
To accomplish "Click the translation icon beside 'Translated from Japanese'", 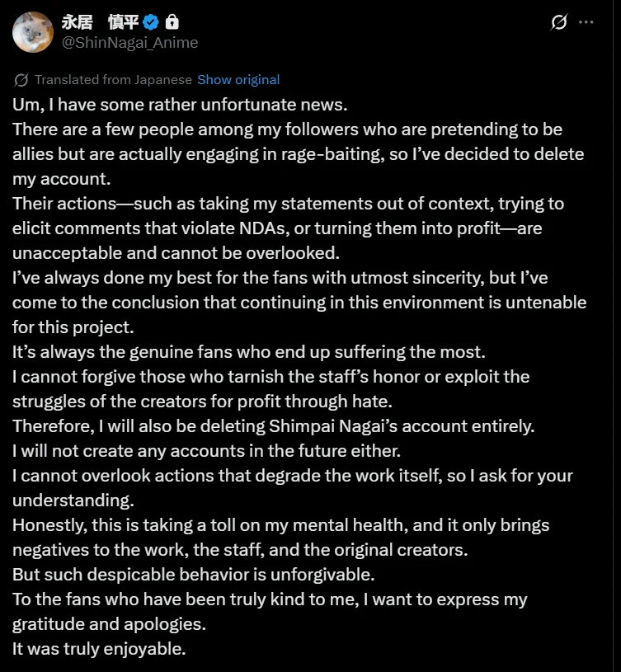I will (x=21, y=80).
